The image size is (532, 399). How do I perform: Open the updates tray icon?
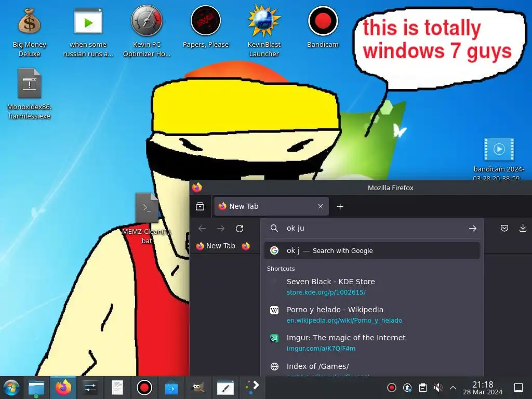click(407, 388)
